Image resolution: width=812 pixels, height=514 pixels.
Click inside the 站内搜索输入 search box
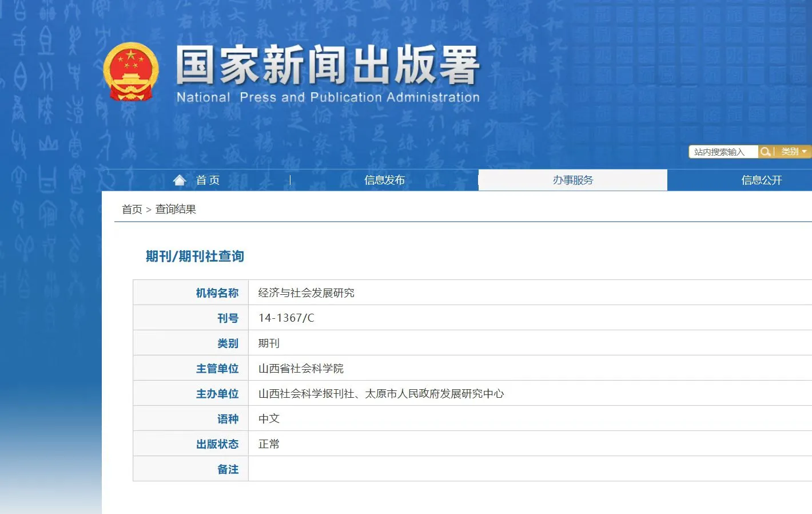click(x=722, y=151)
